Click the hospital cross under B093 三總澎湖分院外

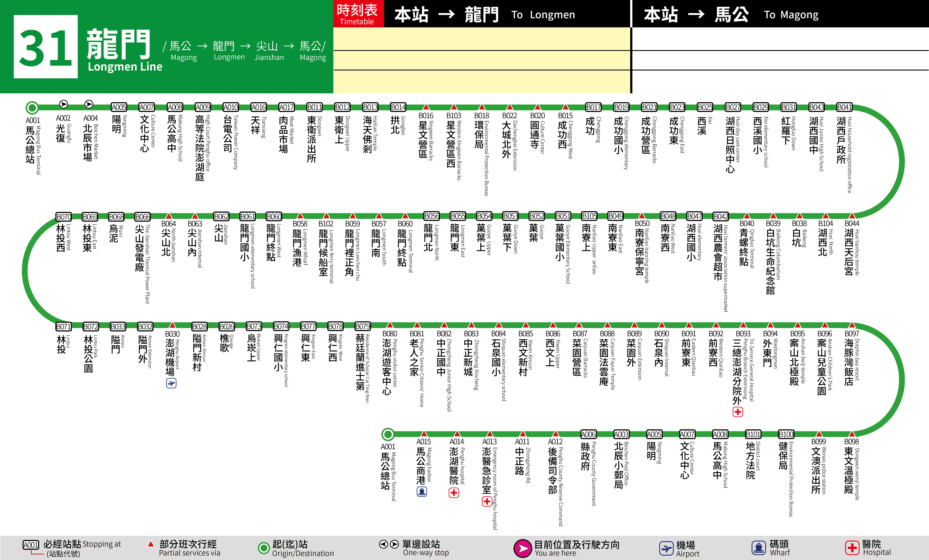click(x=738, y=412)
